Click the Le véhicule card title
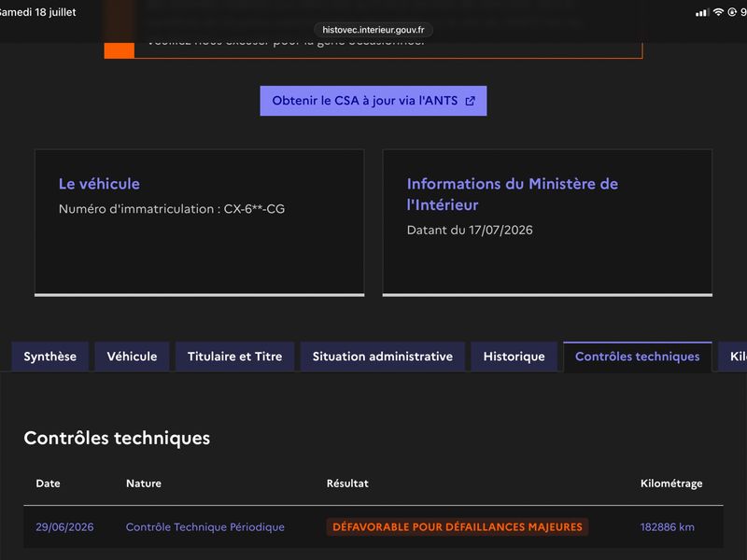The width and height of the screenshot is (747, 560). coord(99,184)
